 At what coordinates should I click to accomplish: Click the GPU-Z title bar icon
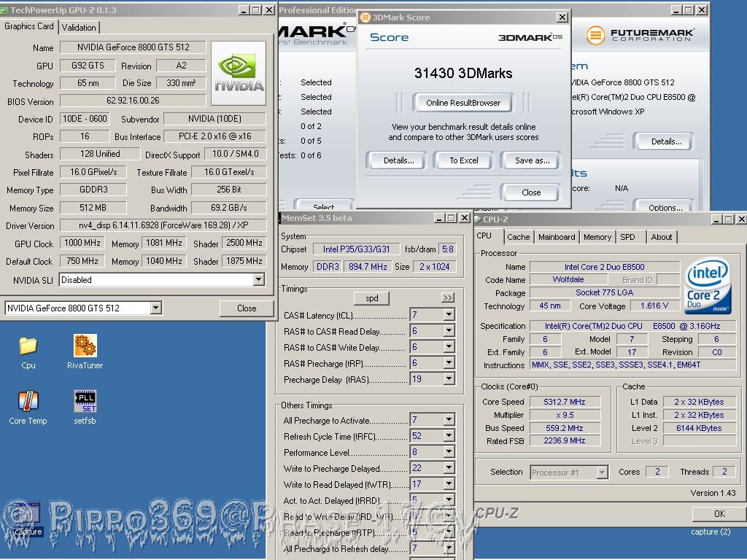pyautogui.click(x=4, y=9)
